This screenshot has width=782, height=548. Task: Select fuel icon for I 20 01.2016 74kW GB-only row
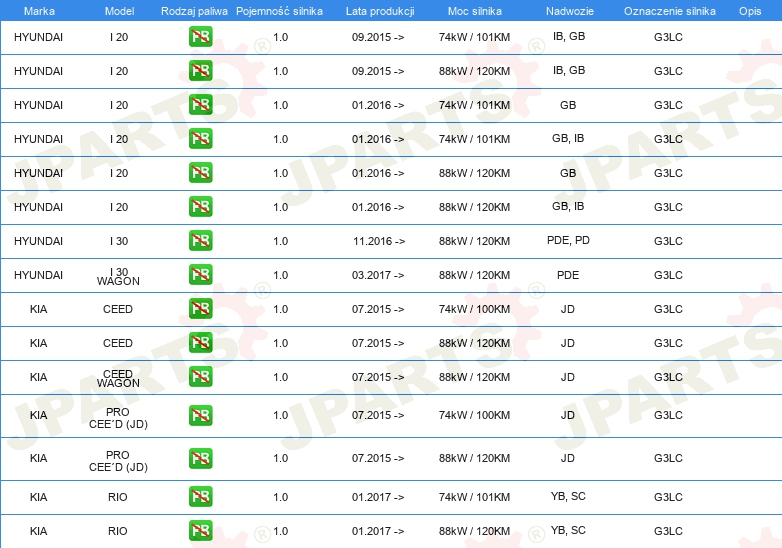tap(200, 105)
